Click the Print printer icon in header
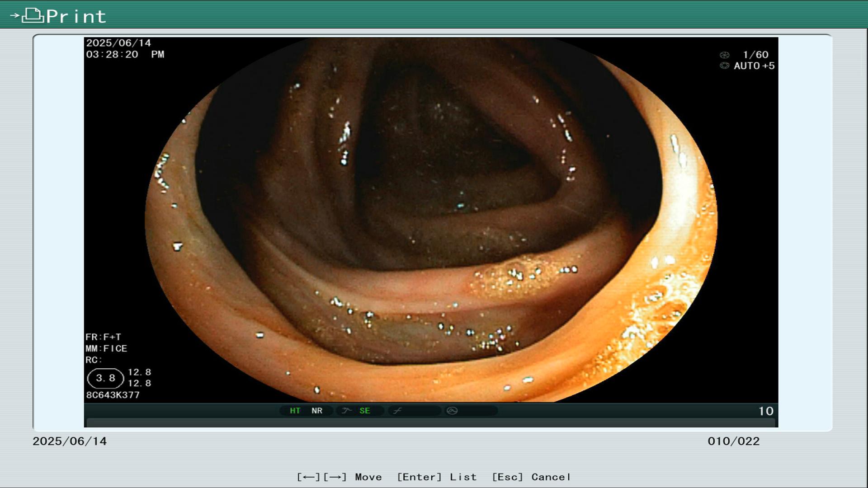868x488 pixels. click(33, 15)
